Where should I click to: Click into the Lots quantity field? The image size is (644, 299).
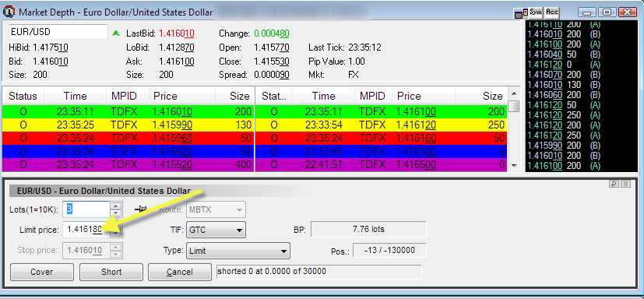point(86,209)
